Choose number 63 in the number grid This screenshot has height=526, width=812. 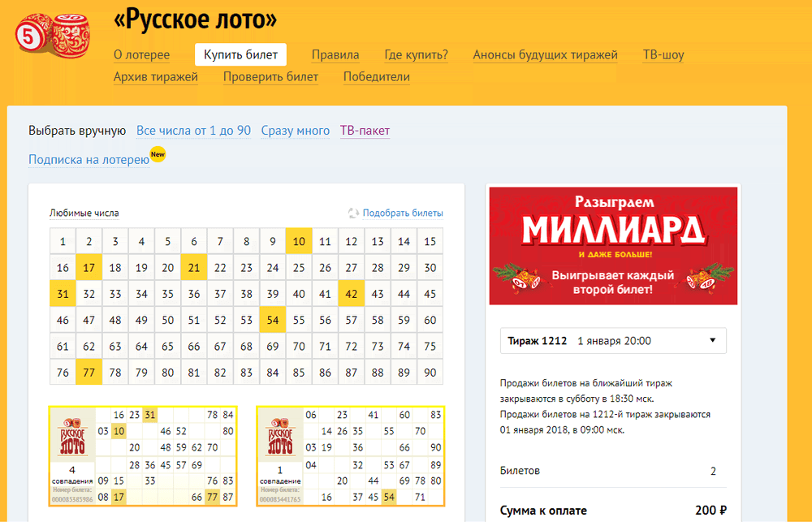[115, 347]
